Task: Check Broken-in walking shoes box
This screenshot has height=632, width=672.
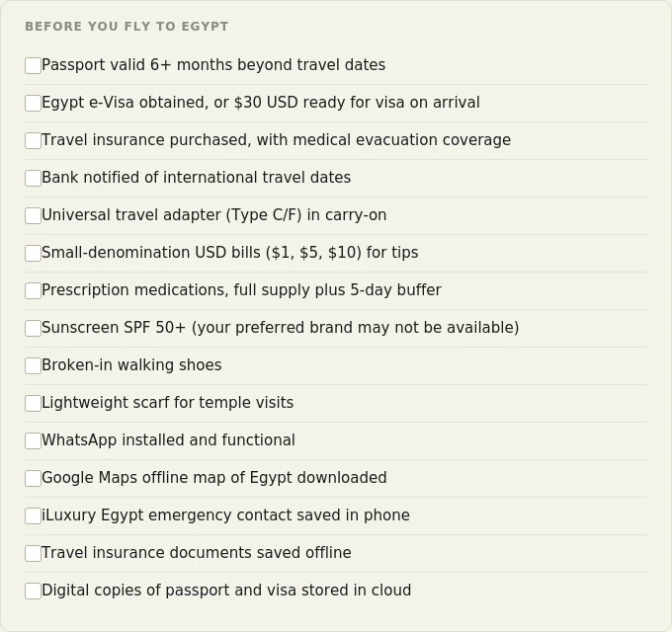Action: point(33,366)
